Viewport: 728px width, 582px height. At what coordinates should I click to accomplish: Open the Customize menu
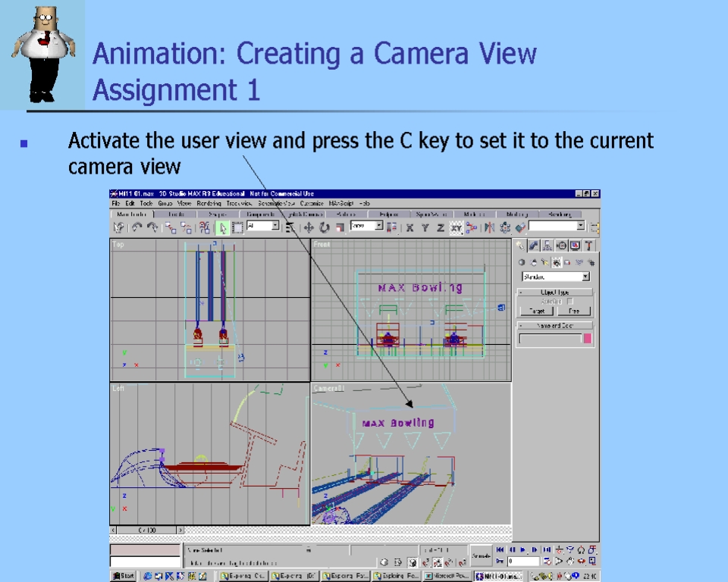click(311, 203)
